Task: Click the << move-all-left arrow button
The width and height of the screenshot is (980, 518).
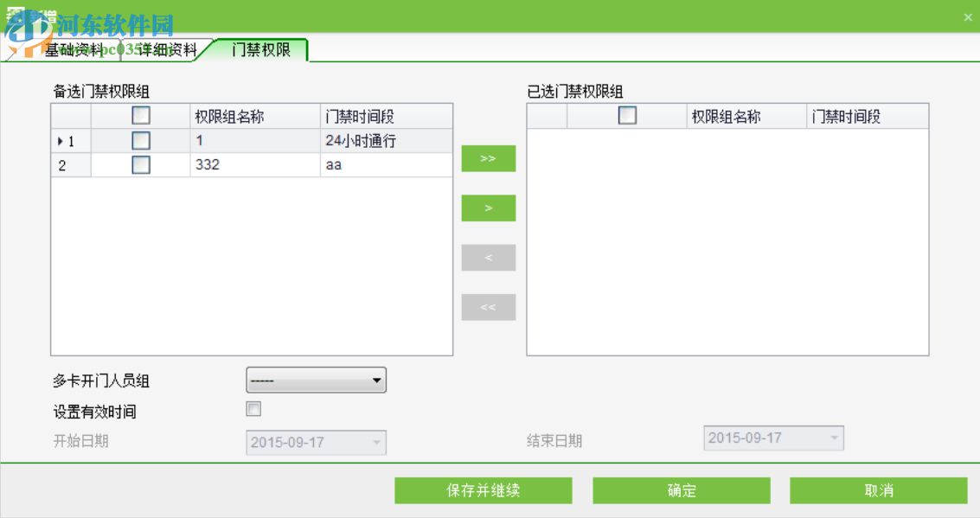Action: coord(489,307)
